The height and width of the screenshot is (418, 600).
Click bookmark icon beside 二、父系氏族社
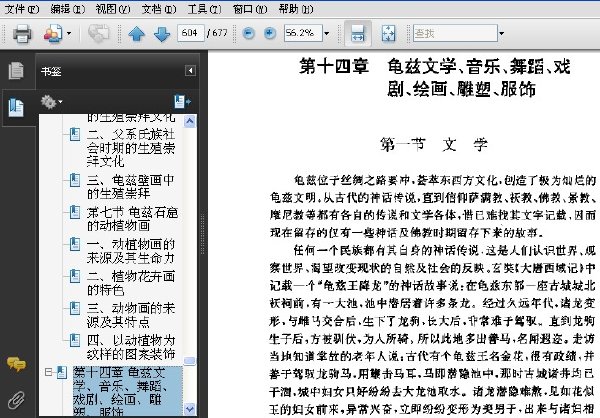pyautogui.click(x=75, y=134)
